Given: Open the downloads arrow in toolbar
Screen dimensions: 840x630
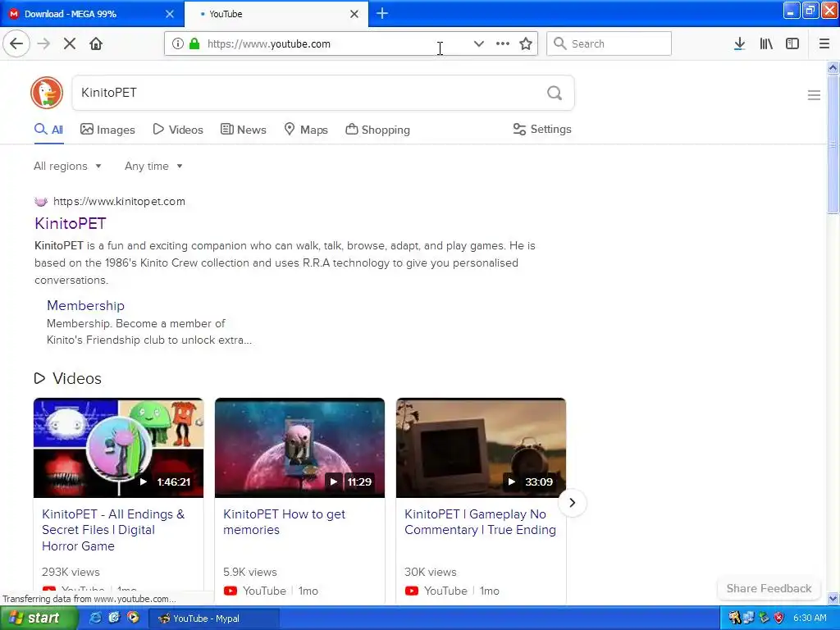Looking at the screenshot, I should tap(739, 44).
